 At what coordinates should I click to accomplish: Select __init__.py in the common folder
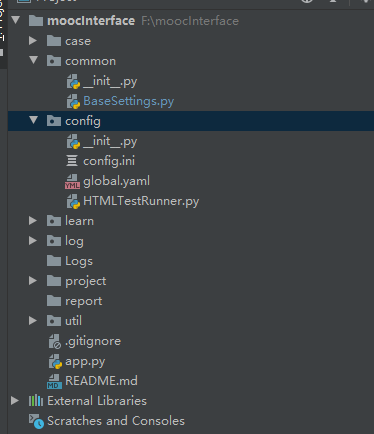(110, 81)
